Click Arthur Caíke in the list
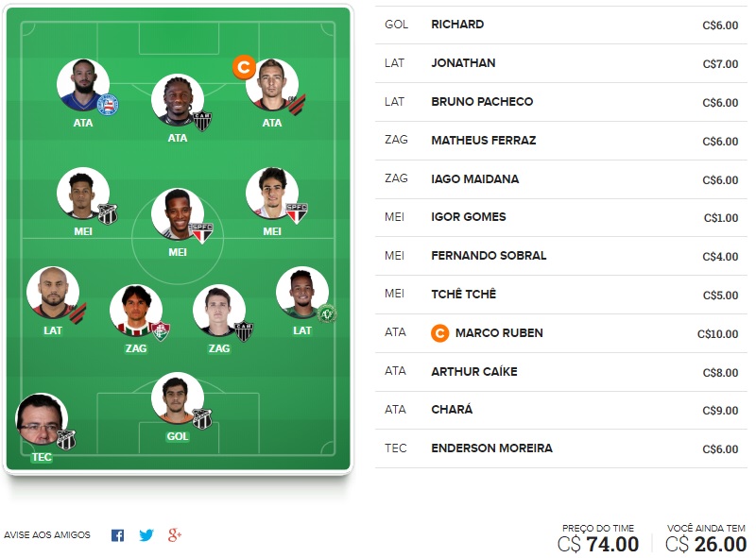756x558 pixels. 474,372
